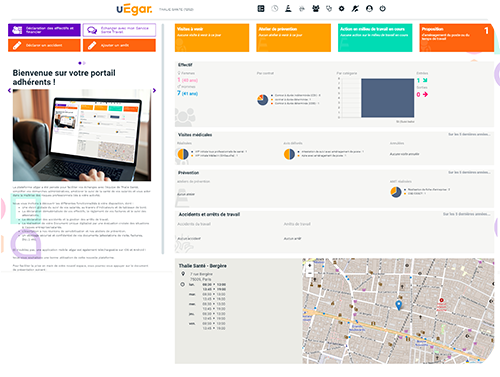Show previous welcome carousel slide arrow
The width and height of the screenshot is (500, 377).
9,90
